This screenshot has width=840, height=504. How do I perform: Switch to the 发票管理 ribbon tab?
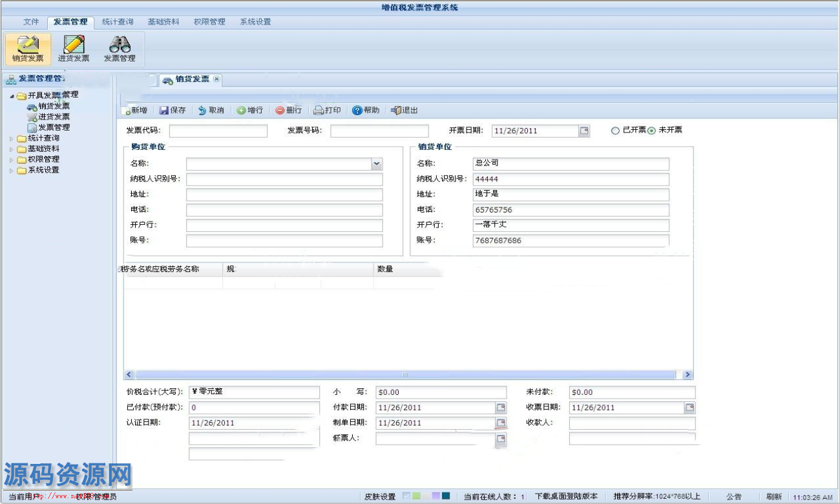70,22
